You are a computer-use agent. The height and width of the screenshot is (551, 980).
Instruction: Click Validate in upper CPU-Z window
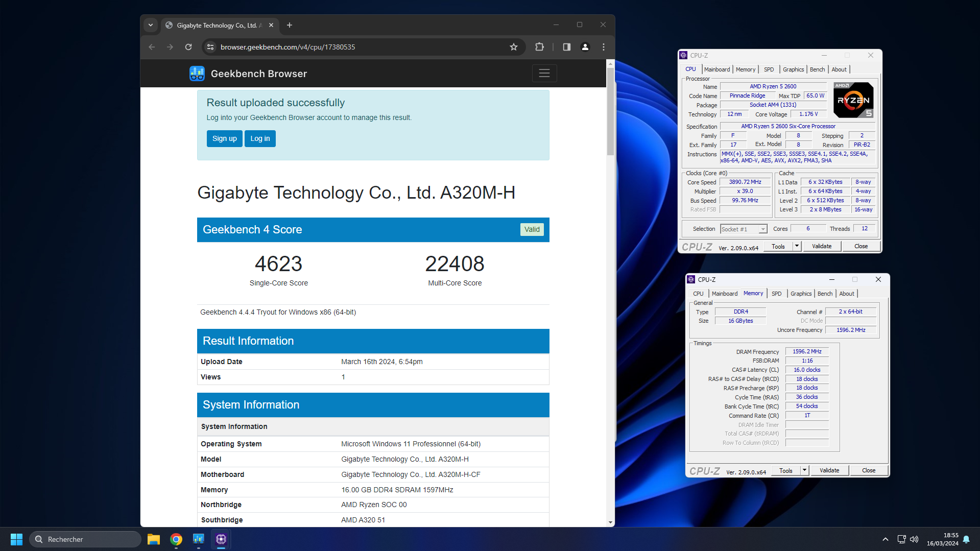[822, 247]
